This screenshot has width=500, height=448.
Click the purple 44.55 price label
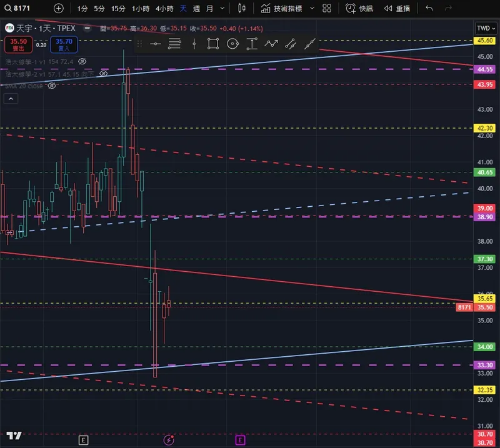485,69
